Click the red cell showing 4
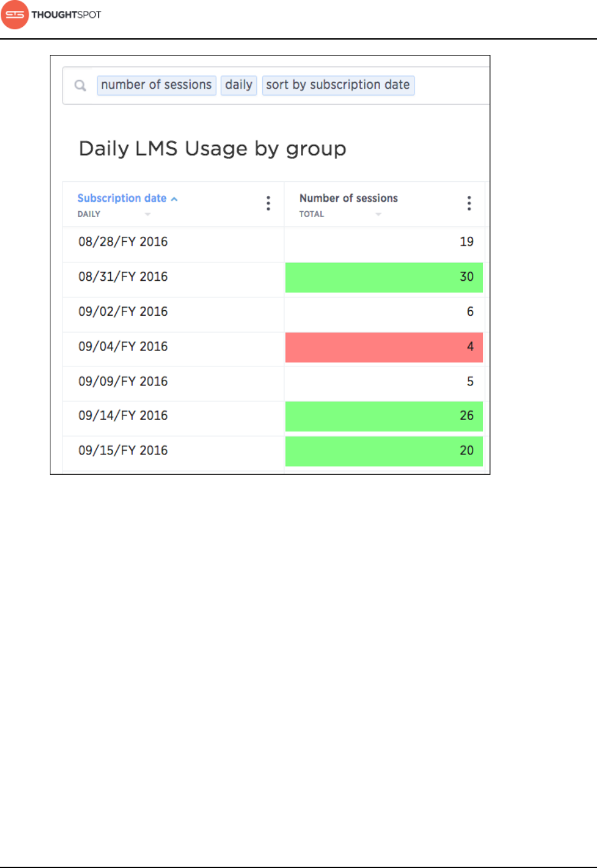 [383, 347]
